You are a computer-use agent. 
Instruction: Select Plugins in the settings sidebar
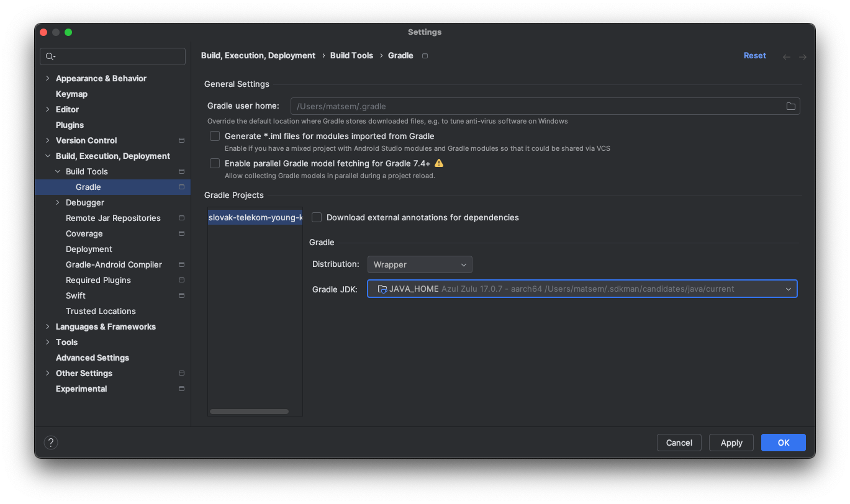point(70,125)
